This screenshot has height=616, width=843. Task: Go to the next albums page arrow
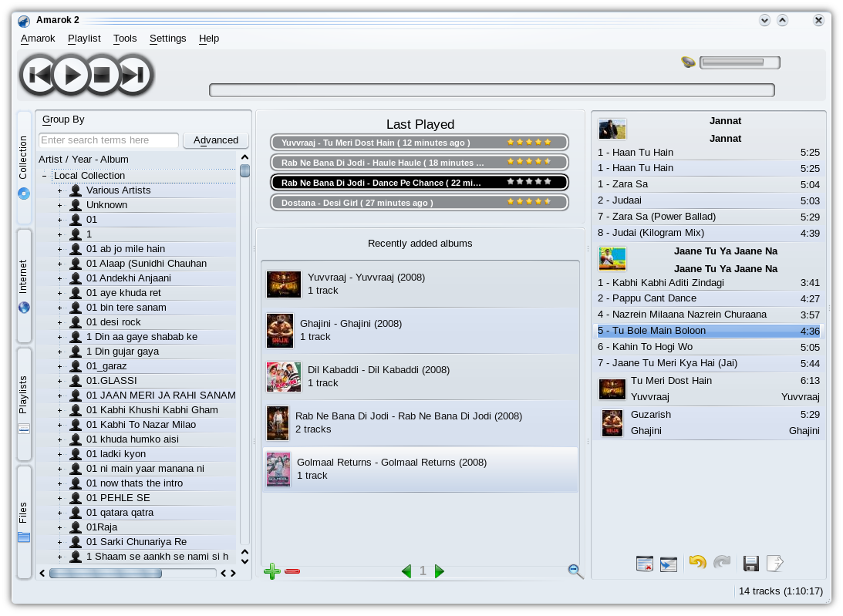coord(440,571)
